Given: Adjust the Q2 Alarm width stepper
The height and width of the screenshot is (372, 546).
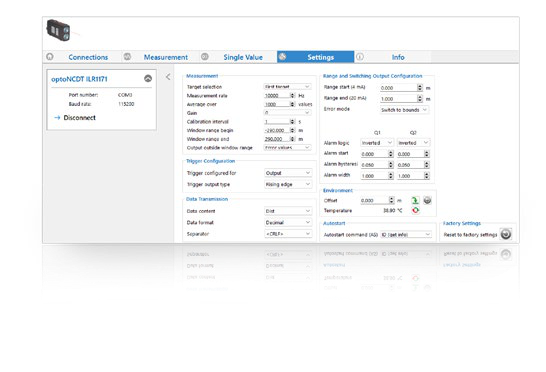Looking at the screenshot, I should [427, 176].
